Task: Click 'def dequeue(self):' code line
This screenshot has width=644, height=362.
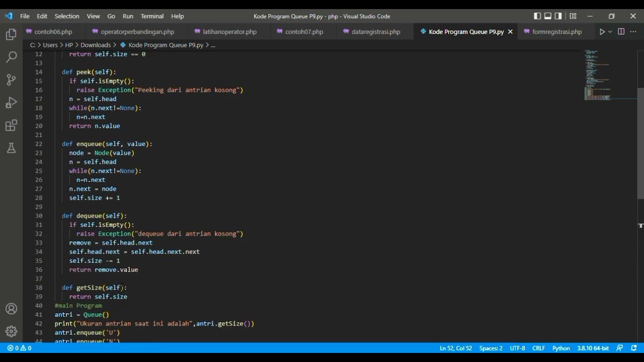Action: tap(95, 216)
